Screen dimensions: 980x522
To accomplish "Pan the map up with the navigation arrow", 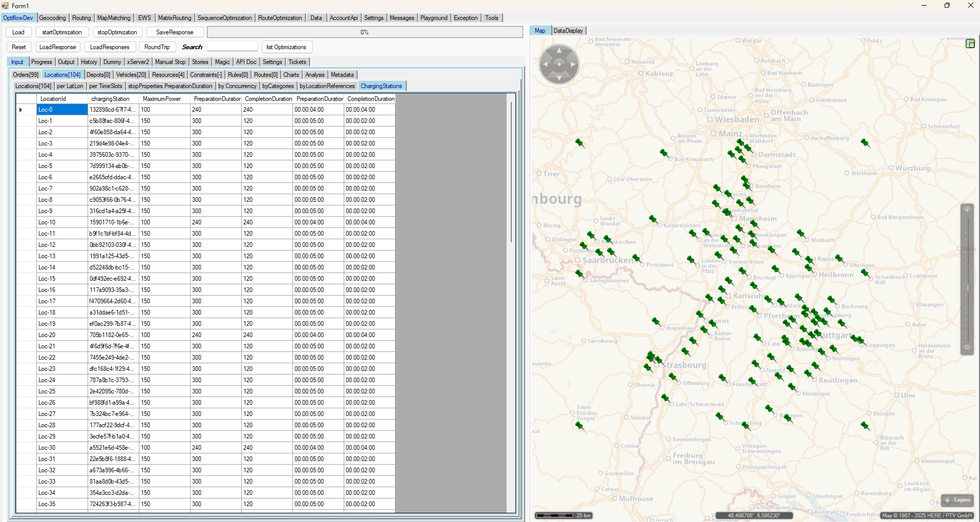I will pos(559,51).
